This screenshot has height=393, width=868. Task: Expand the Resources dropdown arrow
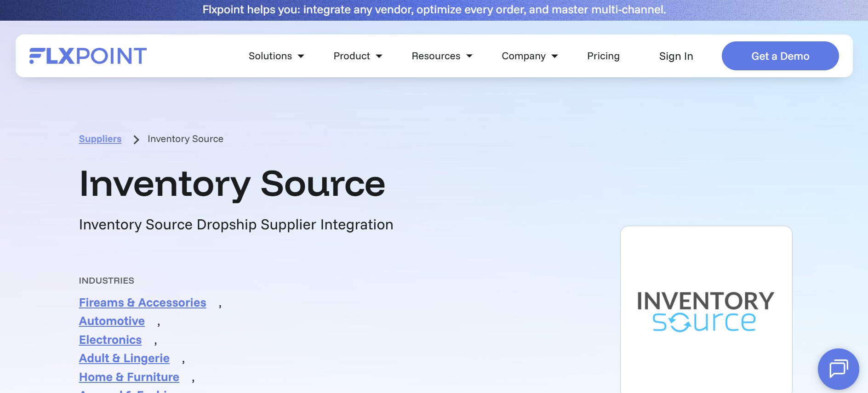click(469, 56)
